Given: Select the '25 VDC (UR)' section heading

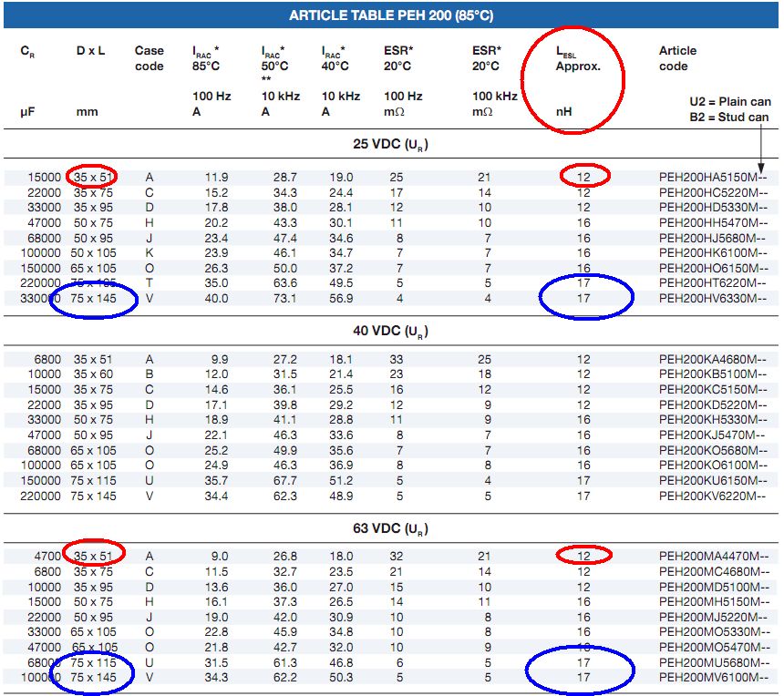Looking at the screenshot, I should pyautogui.click(x=390, y=145).
